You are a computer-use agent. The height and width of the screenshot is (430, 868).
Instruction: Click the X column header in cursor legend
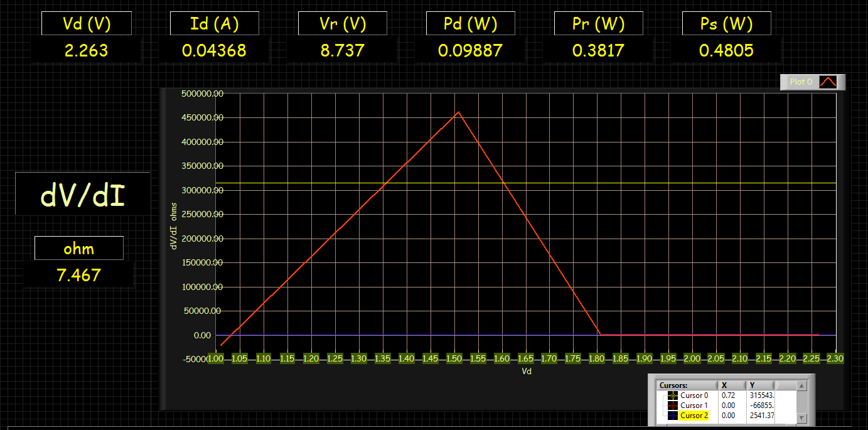pyautogui.click(x=724, y=385)
